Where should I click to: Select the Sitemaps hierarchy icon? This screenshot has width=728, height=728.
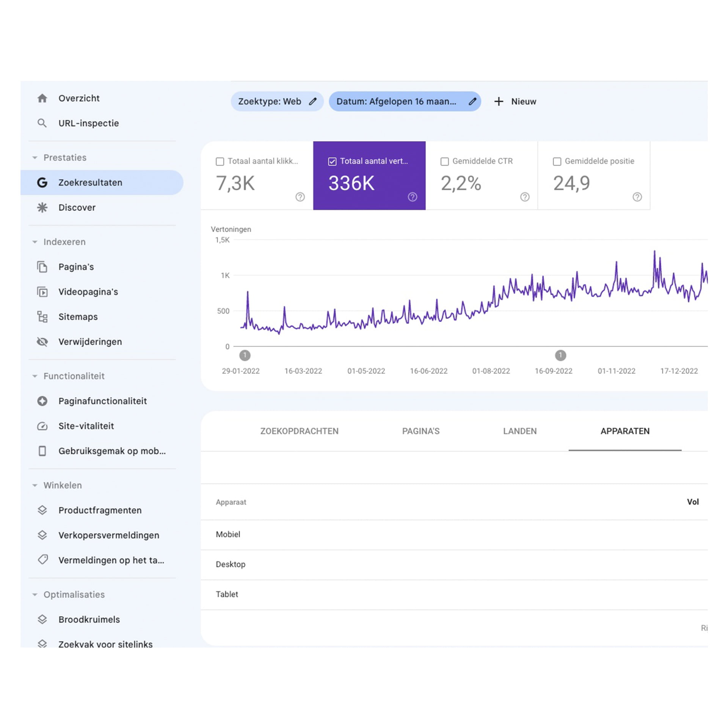click(x=42, y=317)
